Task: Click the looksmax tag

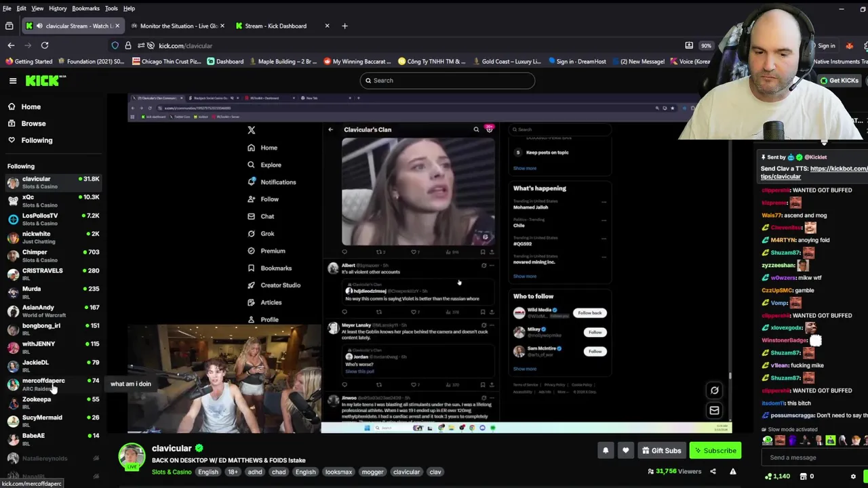Action: tap(338, 472)
